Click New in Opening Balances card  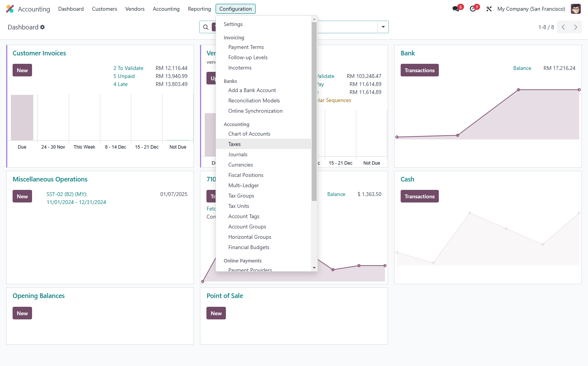22,313
